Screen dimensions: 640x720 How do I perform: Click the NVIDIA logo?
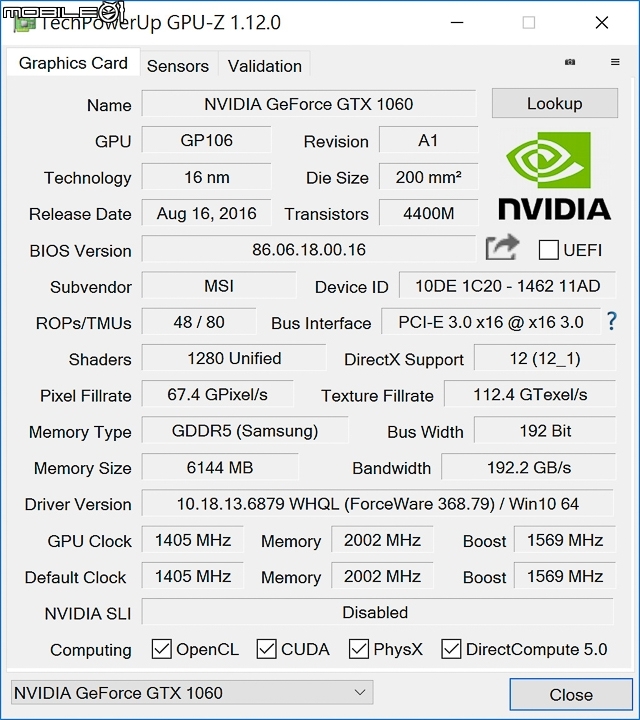pyautogui.click(x=554, y=175)
